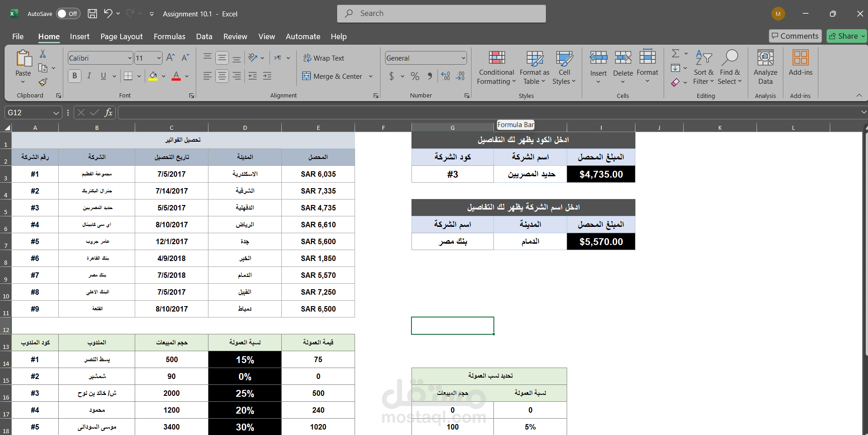
Task: Switch to the Review tab
Action: 235,36
